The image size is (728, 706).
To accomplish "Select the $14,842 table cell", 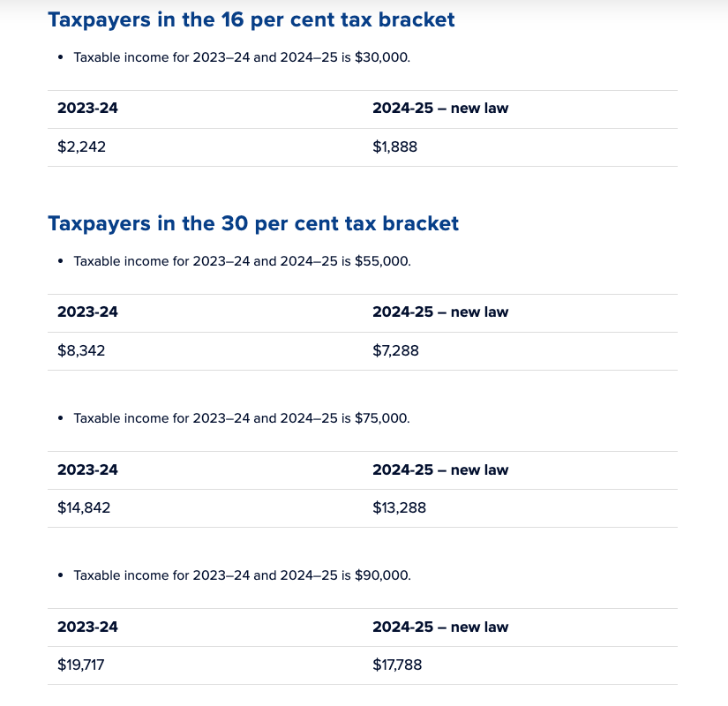I will 85,508.
